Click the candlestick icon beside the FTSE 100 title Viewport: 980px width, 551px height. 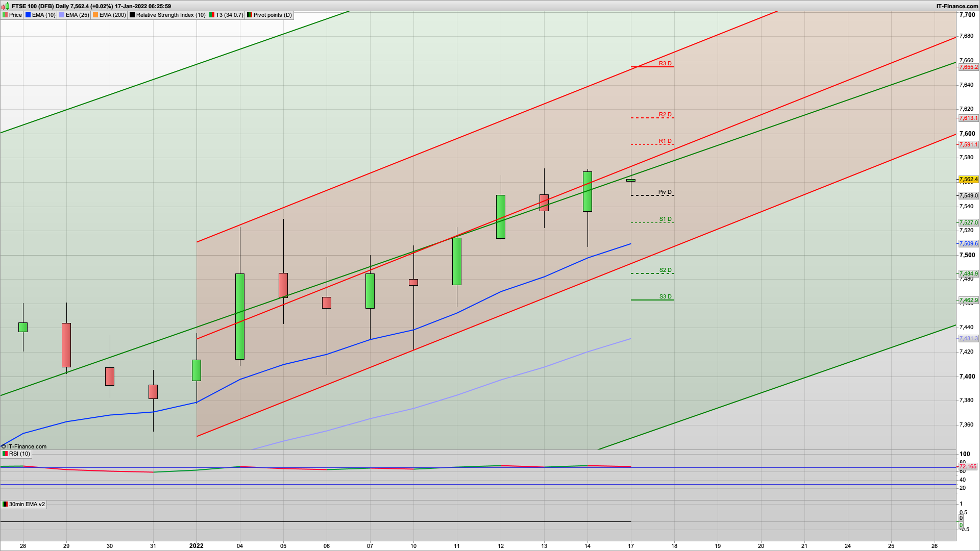click(5, 6)
